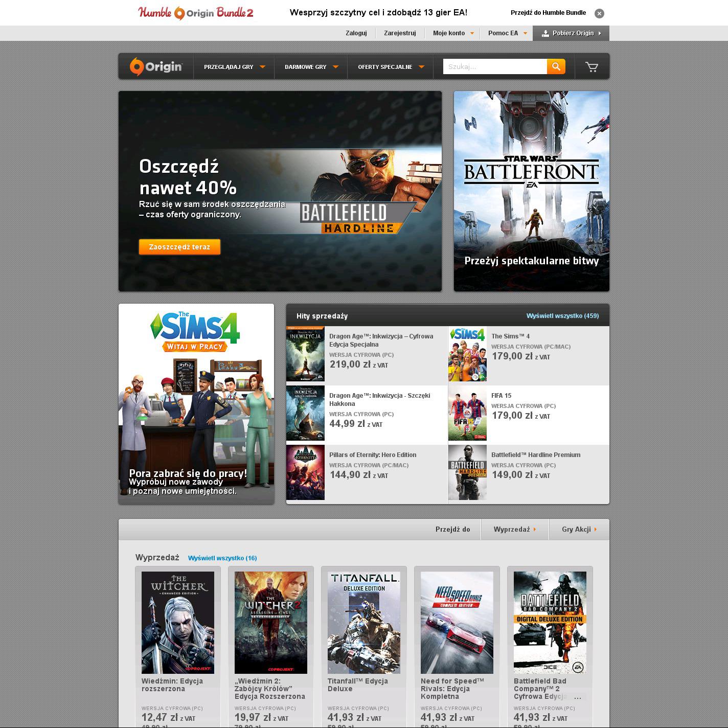Open Star Wars Battlefront promo banner
This screenshot has width=728, height=728.
pos(531,191)
